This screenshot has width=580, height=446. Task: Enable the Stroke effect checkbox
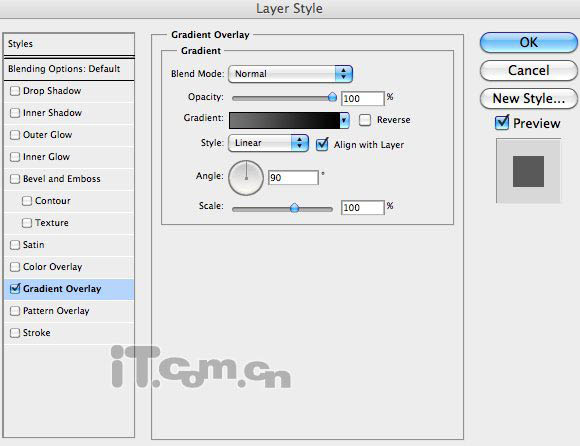[15, 333]
